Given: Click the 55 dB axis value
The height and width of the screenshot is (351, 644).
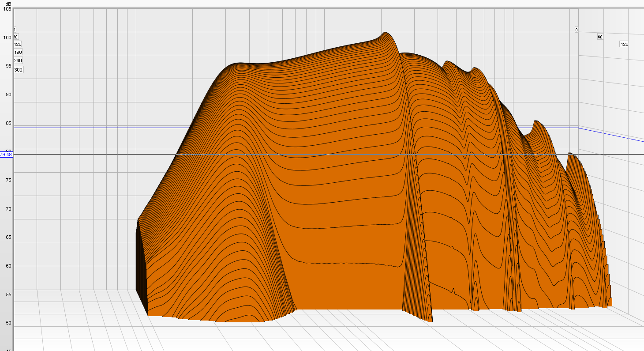Looking at the screenshot, I should tap(8, 294).
